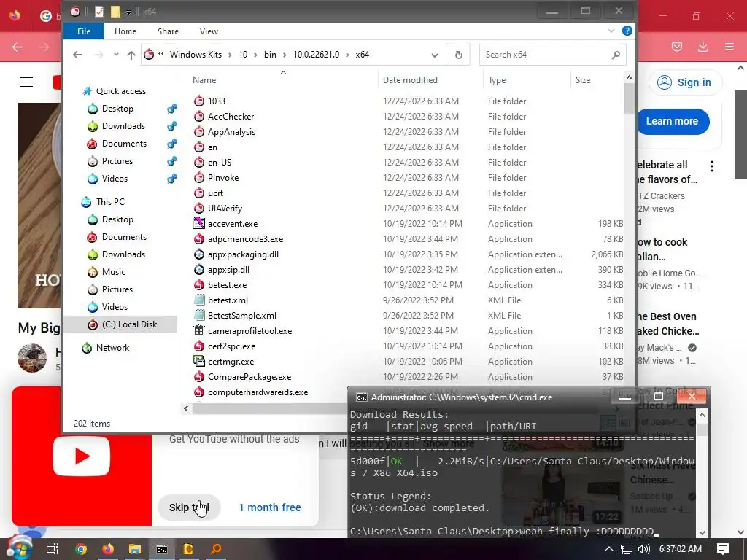The height and width of the screenshot is (560, 747).
Task: Refresh the x64 folder view
Action: (x=458, y=55)
